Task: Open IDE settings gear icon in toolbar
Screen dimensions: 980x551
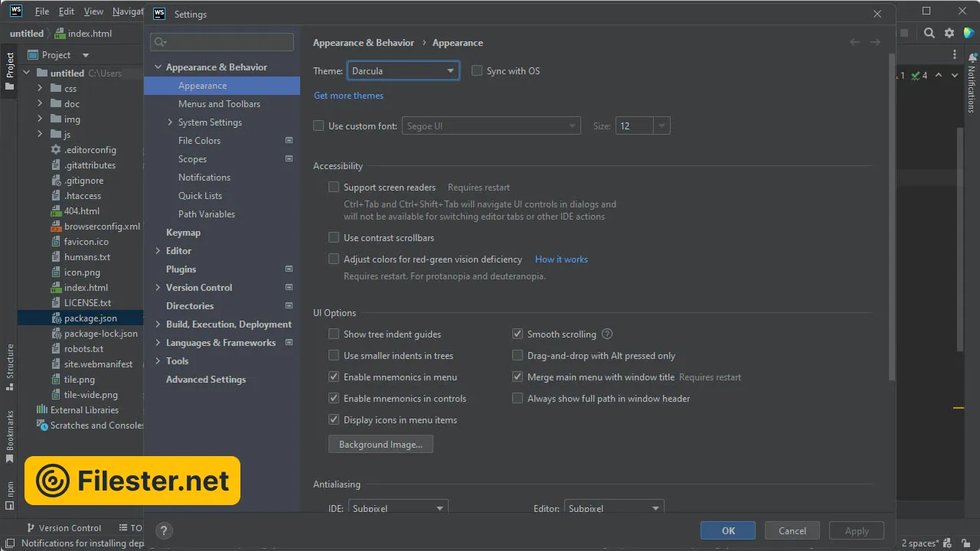Action: (949, 34)
